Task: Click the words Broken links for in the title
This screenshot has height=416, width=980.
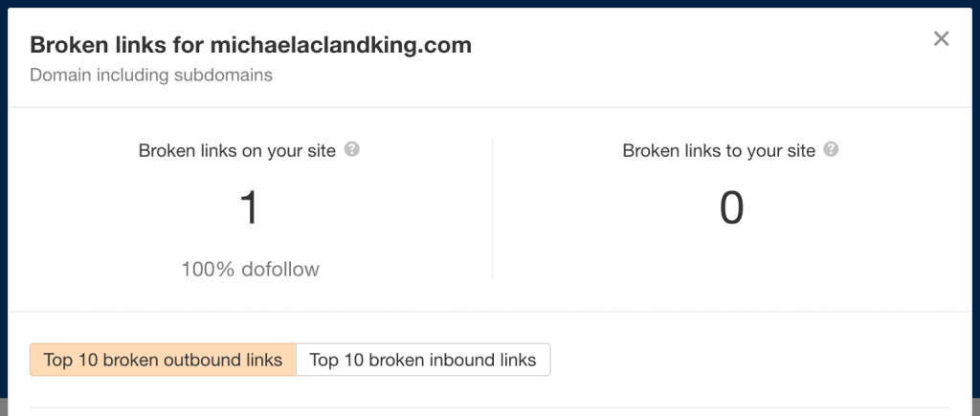Action: (x=117, y=45)
